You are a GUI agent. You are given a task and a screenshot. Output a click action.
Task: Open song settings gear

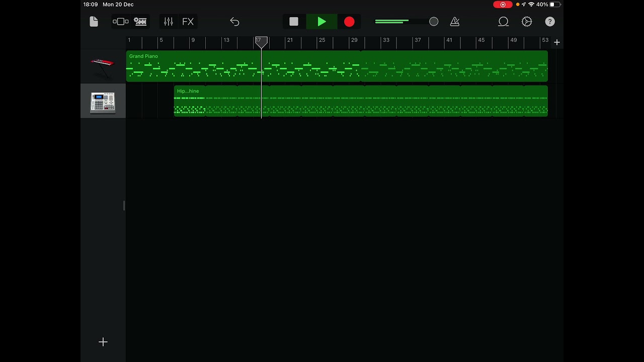coord(527,22)
